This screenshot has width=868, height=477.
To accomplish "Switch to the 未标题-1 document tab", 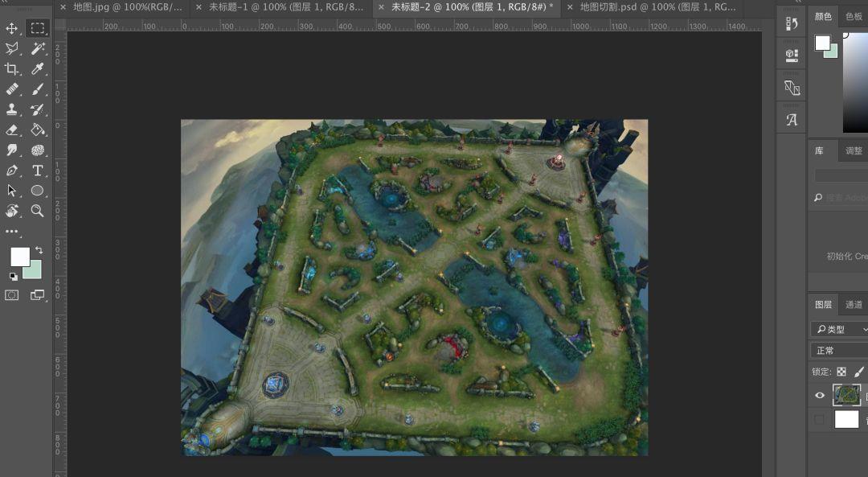I will point(285,7).
